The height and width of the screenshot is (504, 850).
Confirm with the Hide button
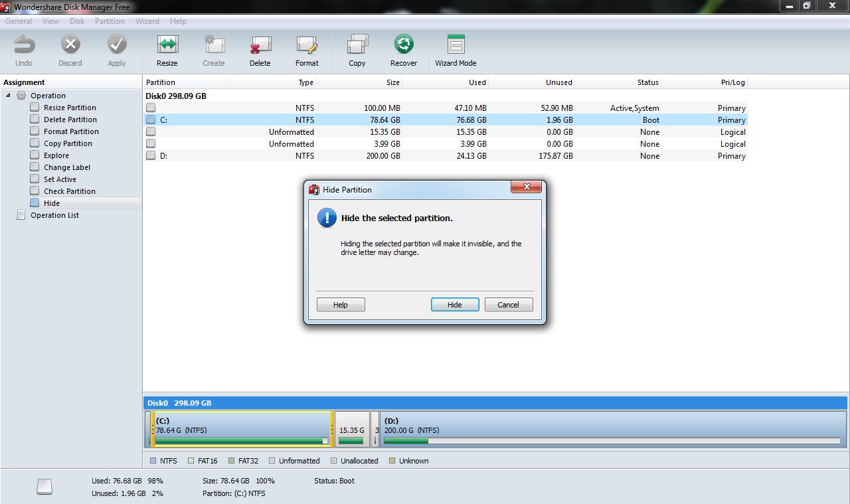(x=455, y=305)
